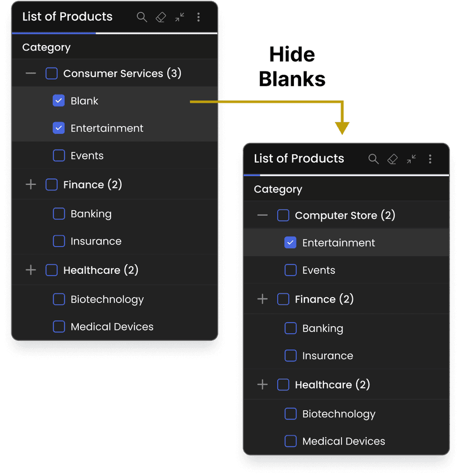Click collapse arrows icon in left panel header
Image resolution: width=460 pixels, height=476 pixels.
[x=179, y=17]
